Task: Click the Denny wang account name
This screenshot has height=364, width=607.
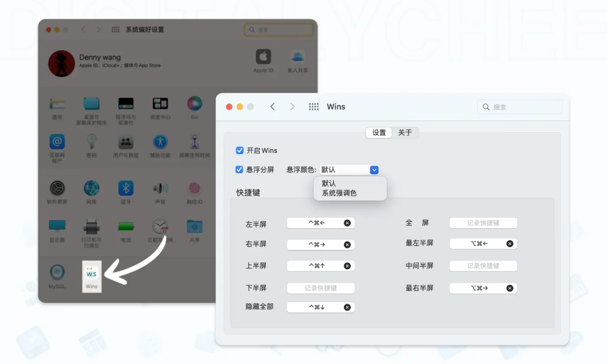Action: pos(100,57)
